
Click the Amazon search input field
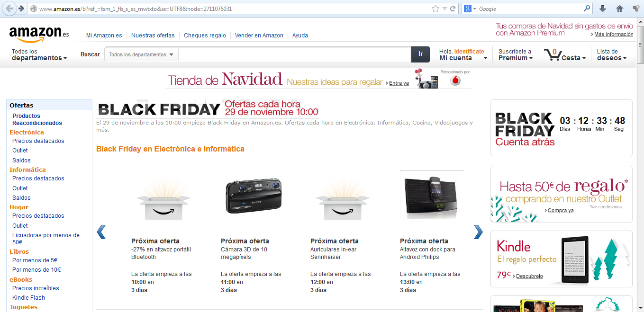(295, 54)
